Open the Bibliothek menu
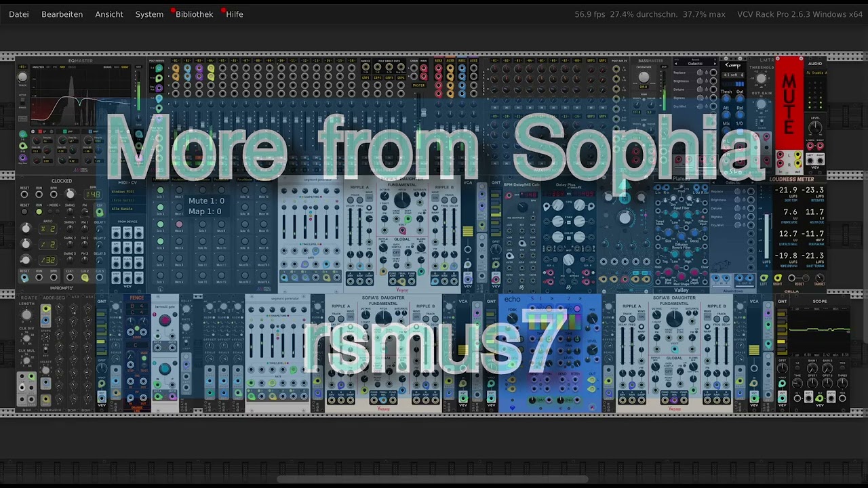Screen dimensions: 868x488 [x=194, y=14]
